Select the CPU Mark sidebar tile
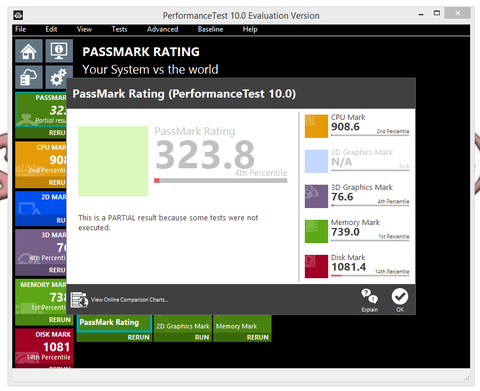The width and height of the screenshot is (480, 391). click(x=41, y=160)
